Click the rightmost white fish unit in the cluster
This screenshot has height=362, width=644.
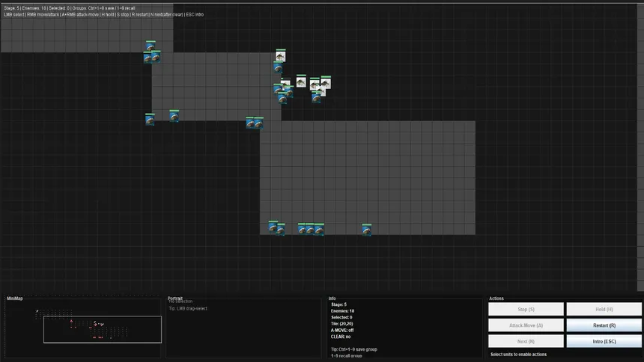coord(326,82)
